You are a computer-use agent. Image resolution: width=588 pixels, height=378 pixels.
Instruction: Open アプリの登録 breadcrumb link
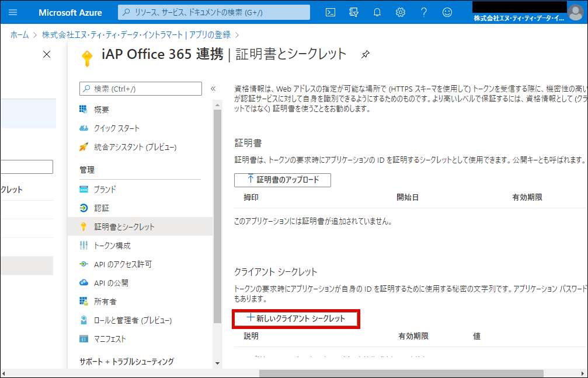click(210, 35)
